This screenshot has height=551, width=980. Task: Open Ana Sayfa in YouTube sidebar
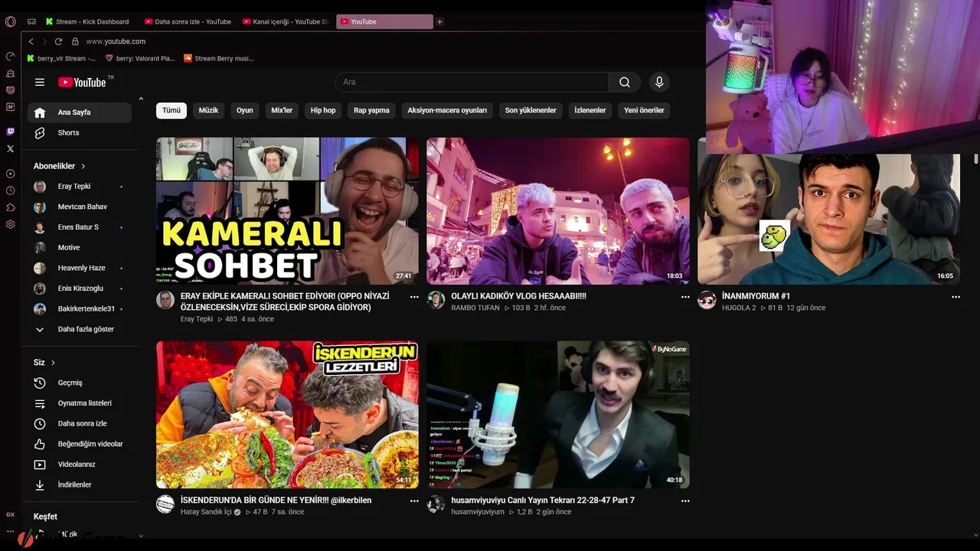point(80,112)
